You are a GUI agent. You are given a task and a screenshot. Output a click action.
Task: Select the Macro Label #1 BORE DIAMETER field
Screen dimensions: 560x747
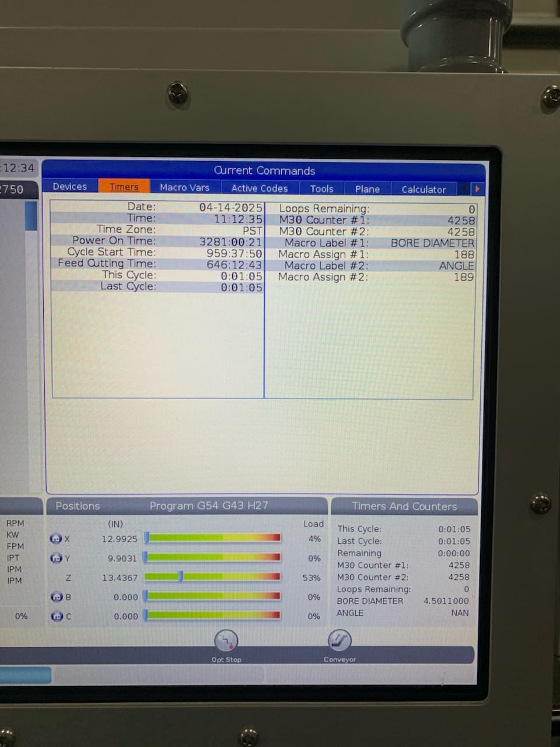tap(432, 243)
